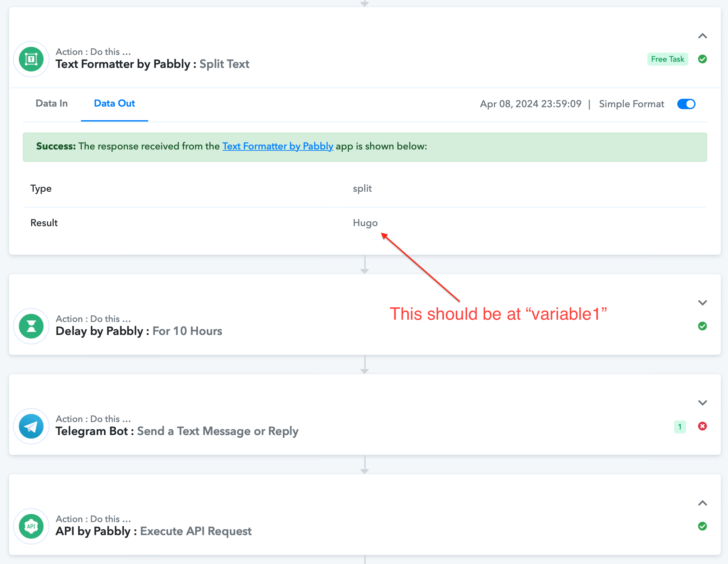
Task: Click the Type value split
Action: (362, 188)
